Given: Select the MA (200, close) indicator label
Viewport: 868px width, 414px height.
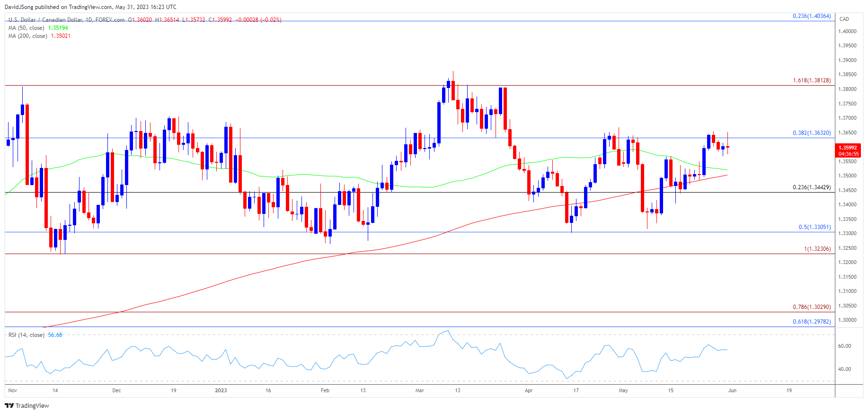Looking at the screenshot, I should coord(28,36).
